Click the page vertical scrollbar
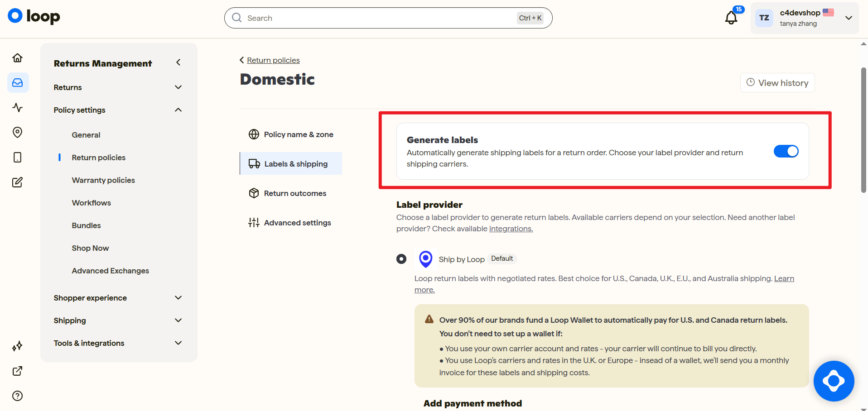 tap(863, 130)
